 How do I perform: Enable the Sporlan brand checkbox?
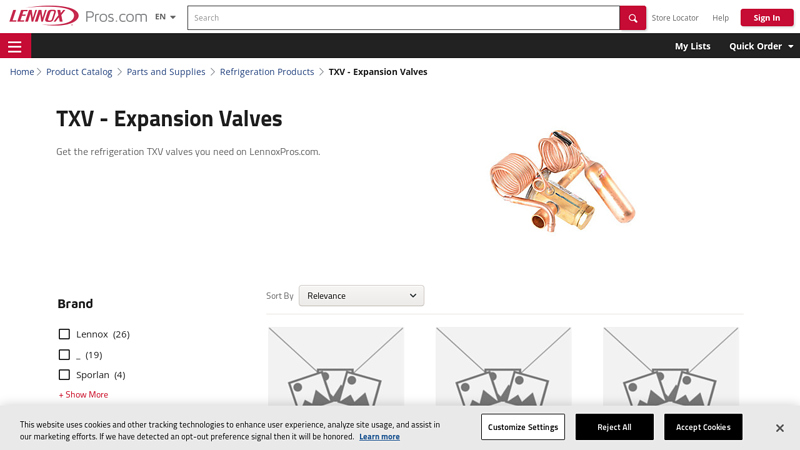[64, 375]
